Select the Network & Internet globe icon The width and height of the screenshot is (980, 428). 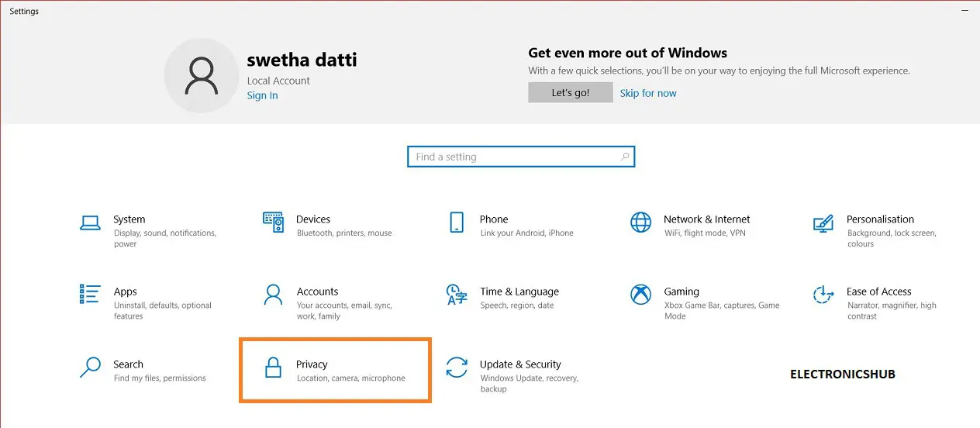pos(640,223)
